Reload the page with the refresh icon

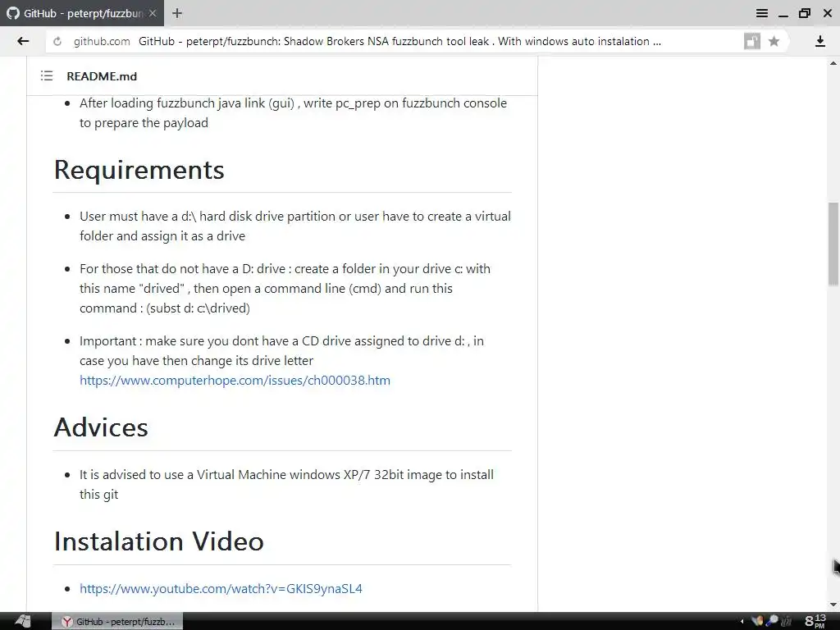[57, 41]
